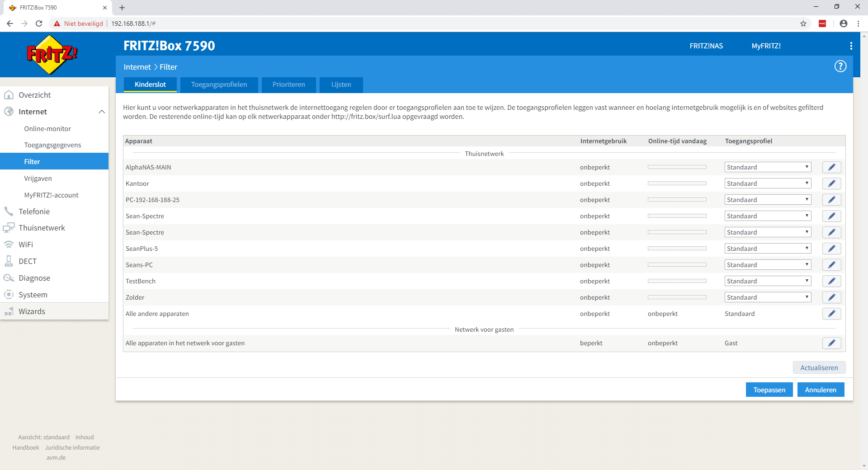The height and width of the screenshot is (470, 868).
Task: Open Diagnose via its stethoscope icon
Action: (x=9, y=278)
